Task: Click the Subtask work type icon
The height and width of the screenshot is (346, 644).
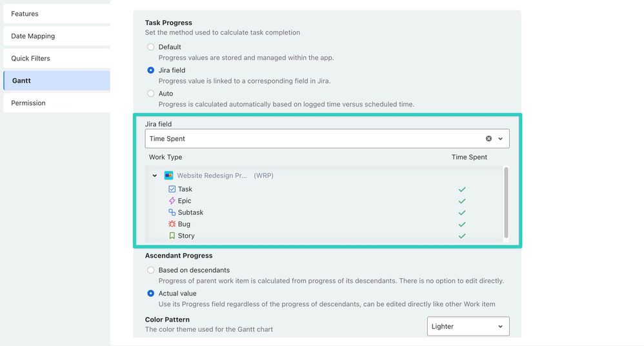Action: point(172,212)
